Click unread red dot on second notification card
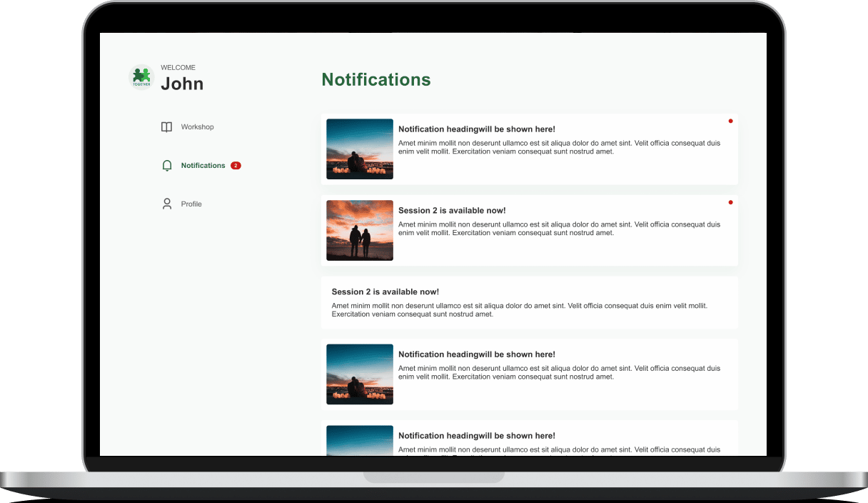This screenshot has height=503, width=868. [730, 203]
